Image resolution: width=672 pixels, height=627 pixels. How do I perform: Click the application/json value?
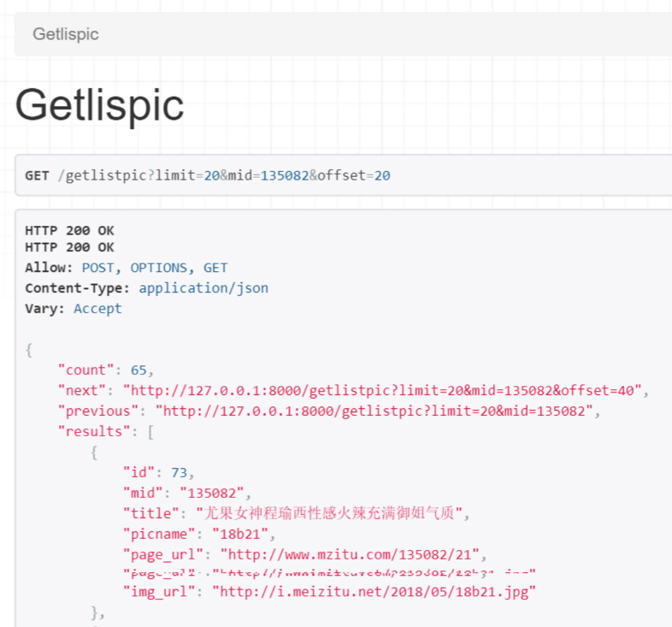(x=203, y=288)
